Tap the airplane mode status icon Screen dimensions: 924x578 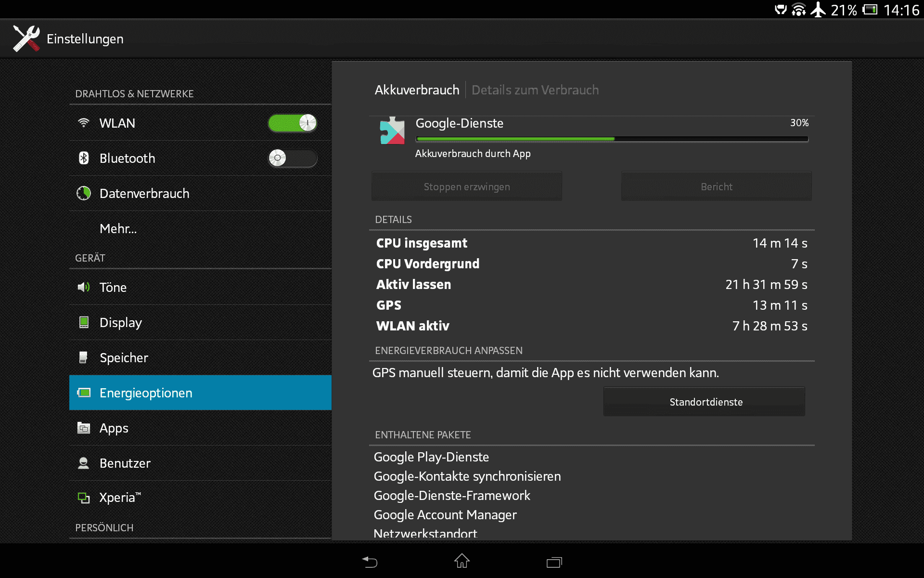point(818,10)
